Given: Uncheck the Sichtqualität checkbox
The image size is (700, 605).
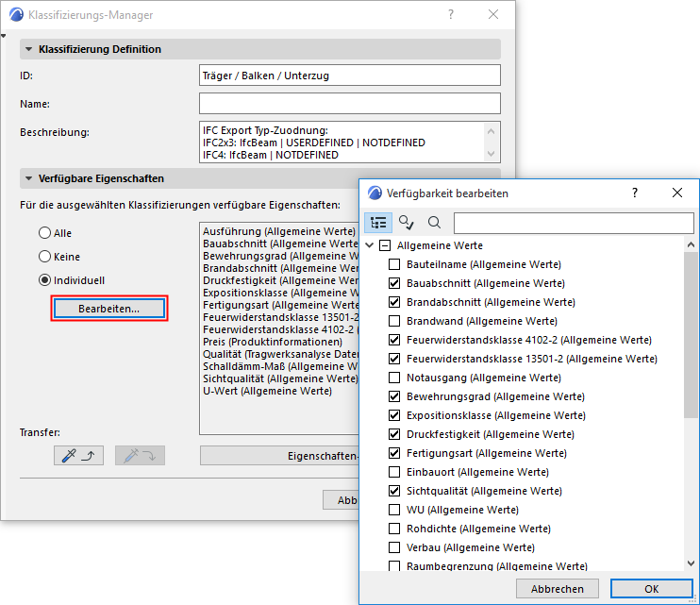Looking at the screenshot, I should click(394, 491).
